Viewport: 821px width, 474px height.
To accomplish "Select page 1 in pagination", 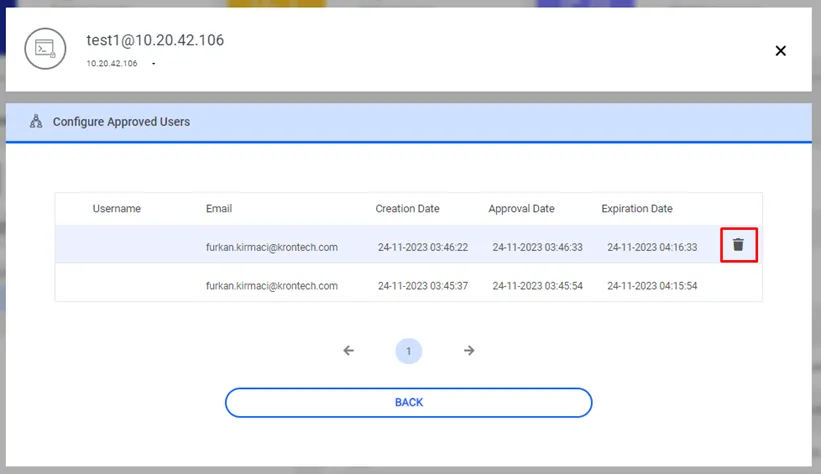I will pos(408,351).
